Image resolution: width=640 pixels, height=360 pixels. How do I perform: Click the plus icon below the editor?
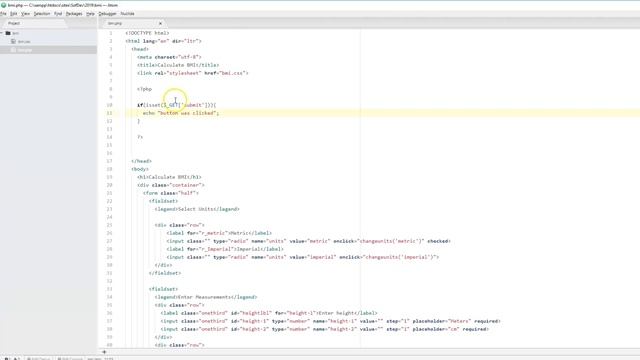tap(104, 352)
